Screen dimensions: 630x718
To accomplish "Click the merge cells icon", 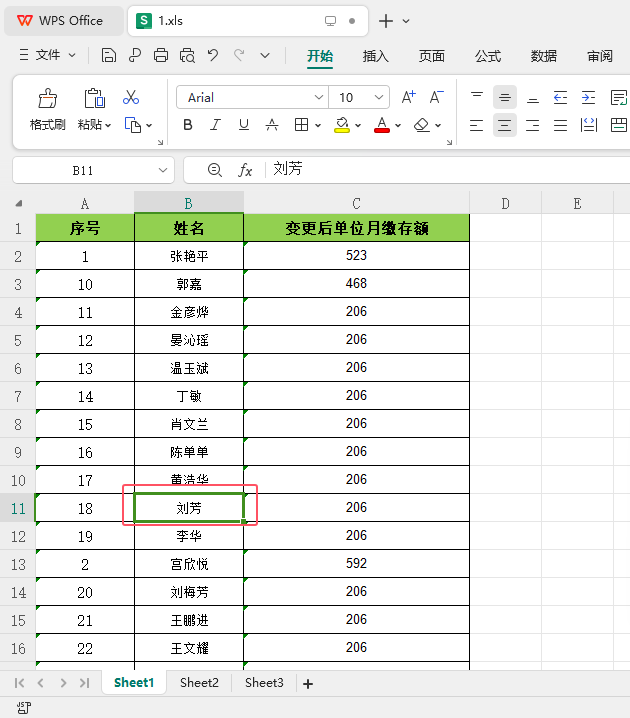I will (x=619, y=125).
